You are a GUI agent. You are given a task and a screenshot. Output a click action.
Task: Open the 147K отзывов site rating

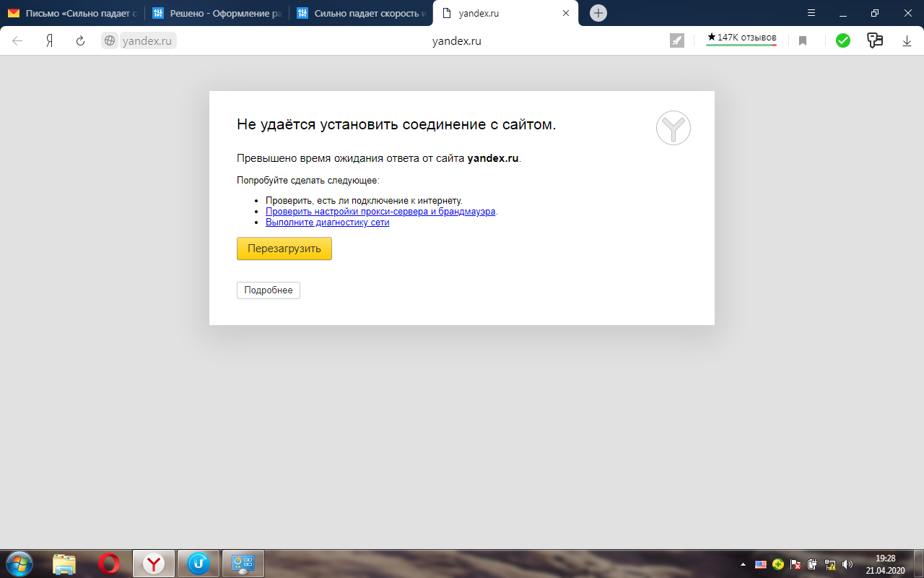(741, 38)
